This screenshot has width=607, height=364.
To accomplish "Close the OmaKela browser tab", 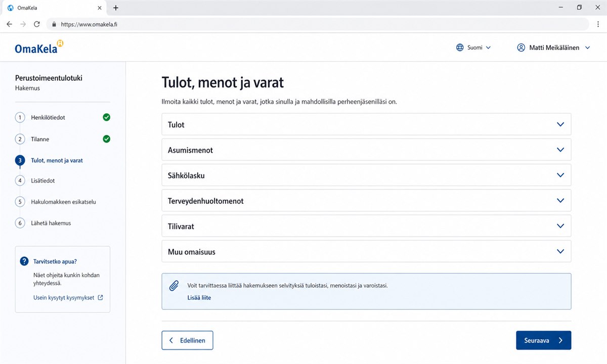I will click(100, 8).
